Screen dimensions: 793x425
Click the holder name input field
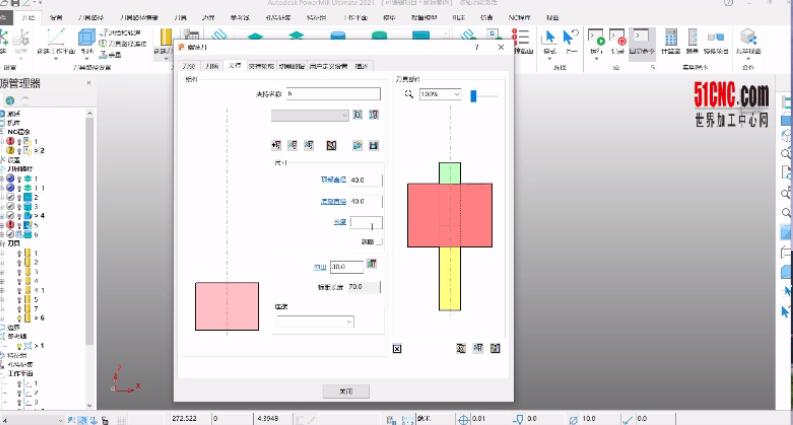click(332, 94)
